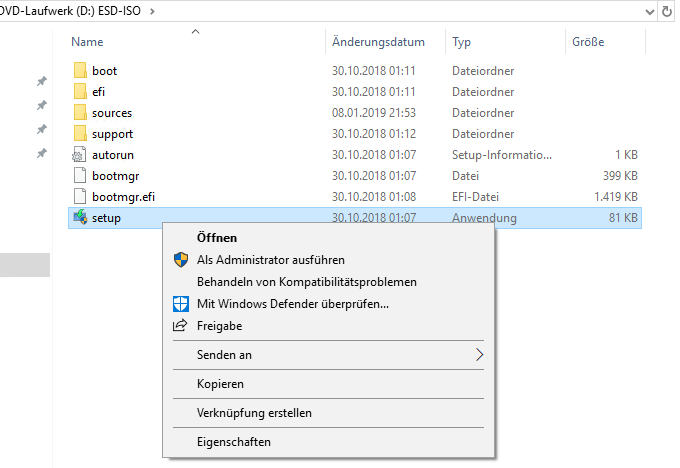The height and width of the screenshot is (468, 680).
Task: Open the address bar history dropdown
Action: (x=650, y=12)
